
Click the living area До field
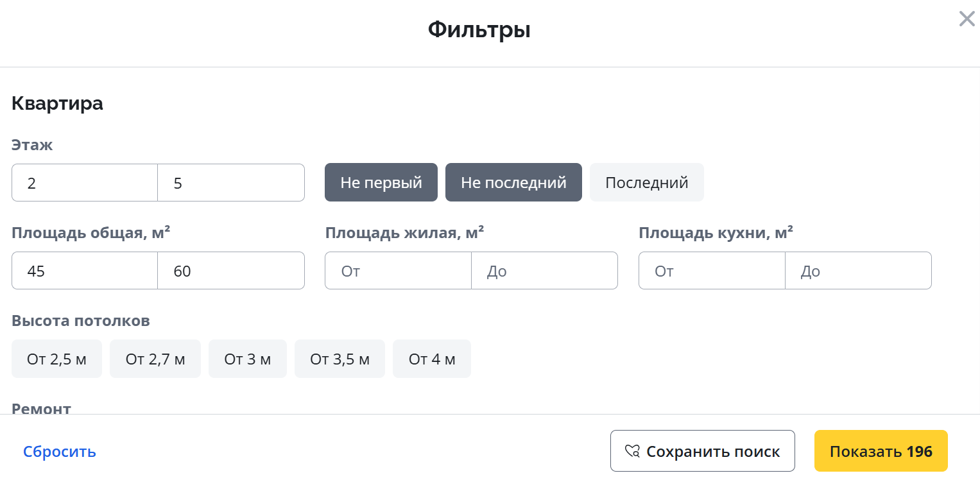pos(544,271)
